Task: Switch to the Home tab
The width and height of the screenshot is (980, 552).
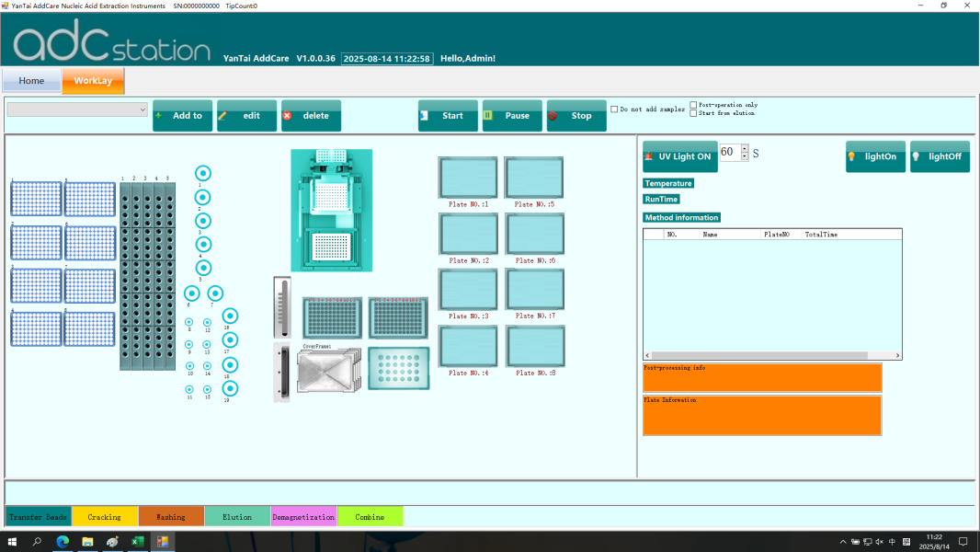Action: 31,81
